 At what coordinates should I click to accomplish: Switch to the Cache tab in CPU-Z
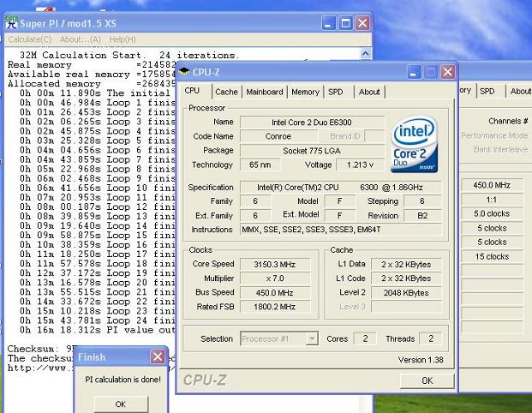[x=226, y=92]
